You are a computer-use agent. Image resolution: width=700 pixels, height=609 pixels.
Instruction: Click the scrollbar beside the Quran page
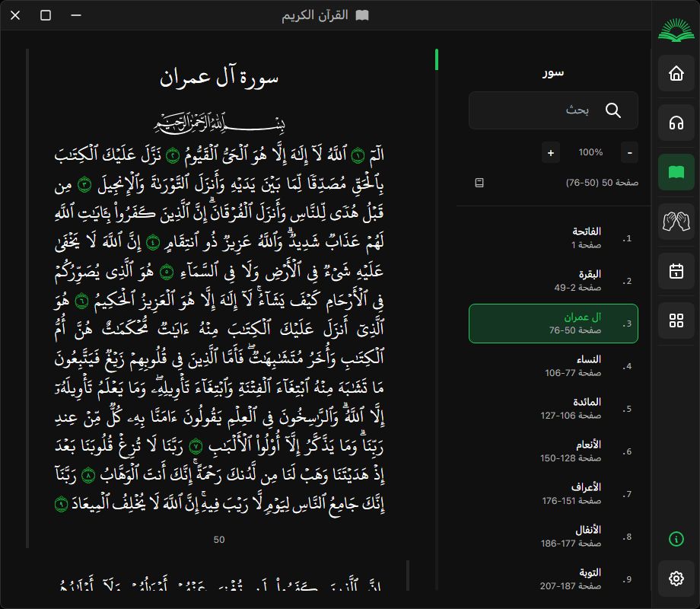(x=436, y=59)
